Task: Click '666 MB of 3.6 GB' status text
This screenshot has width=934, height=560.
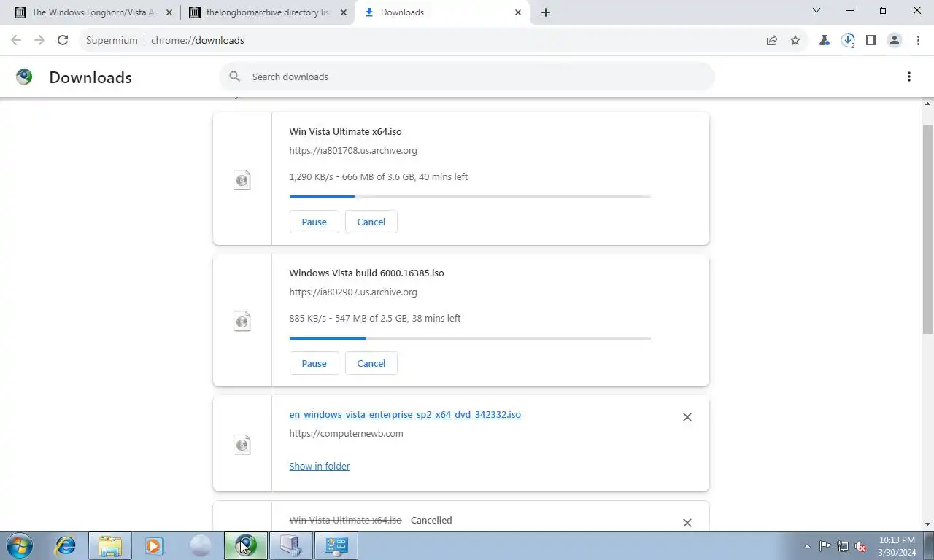Action: pyautogui.click(x=377, y=176)
